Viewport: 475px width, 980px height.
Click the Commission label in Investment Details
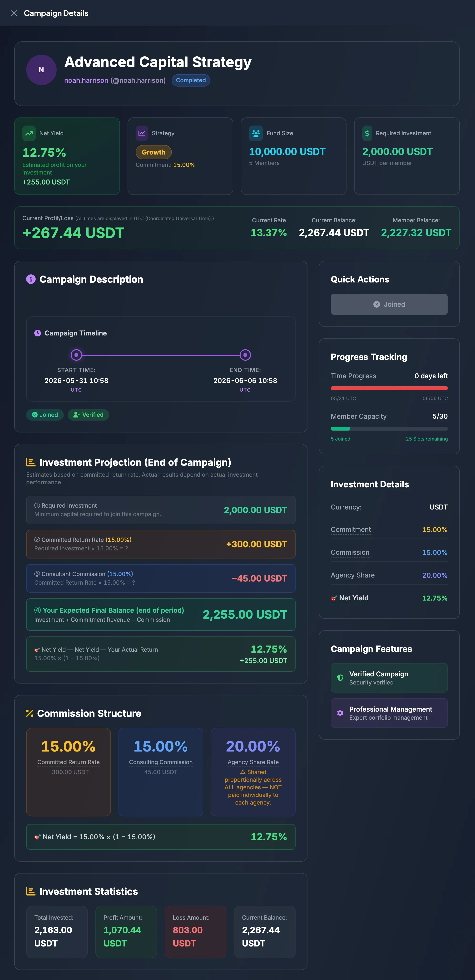(x=350, y=552)
